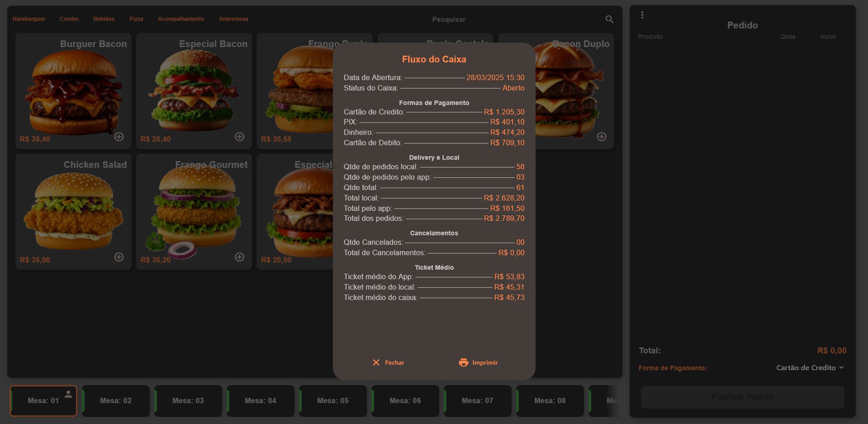
Task: Click the Aberto status value
Action: 513,88
